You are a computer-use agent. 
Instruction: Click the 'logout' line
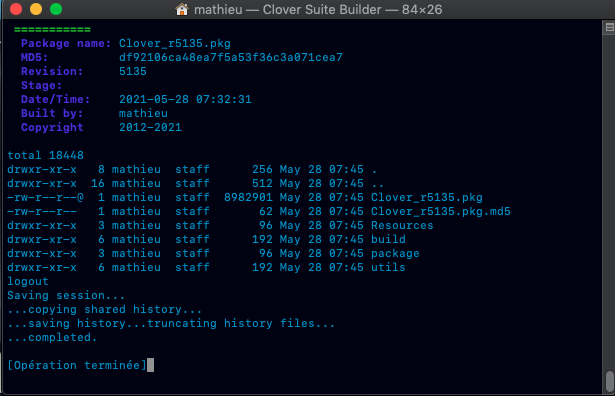coord(28,282)
